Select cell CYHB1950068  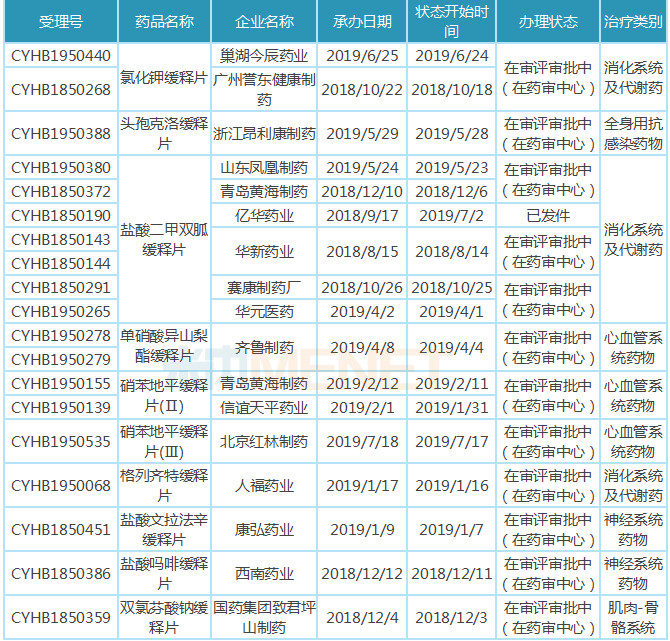pos(61,485)
